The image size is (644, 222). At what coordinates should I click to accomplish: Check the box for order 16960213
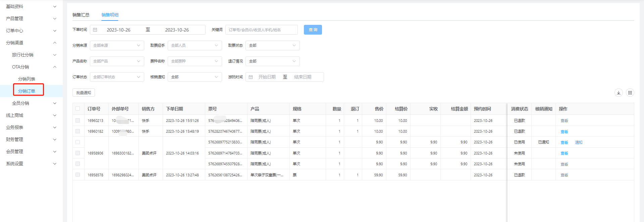[78, 121]
